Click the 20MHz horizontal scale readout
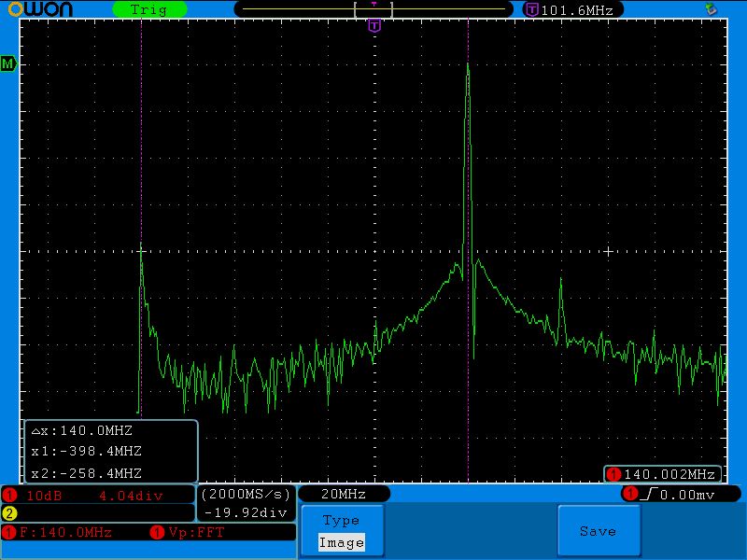Screen dimensions: 747x560 [x=343, y=495]
